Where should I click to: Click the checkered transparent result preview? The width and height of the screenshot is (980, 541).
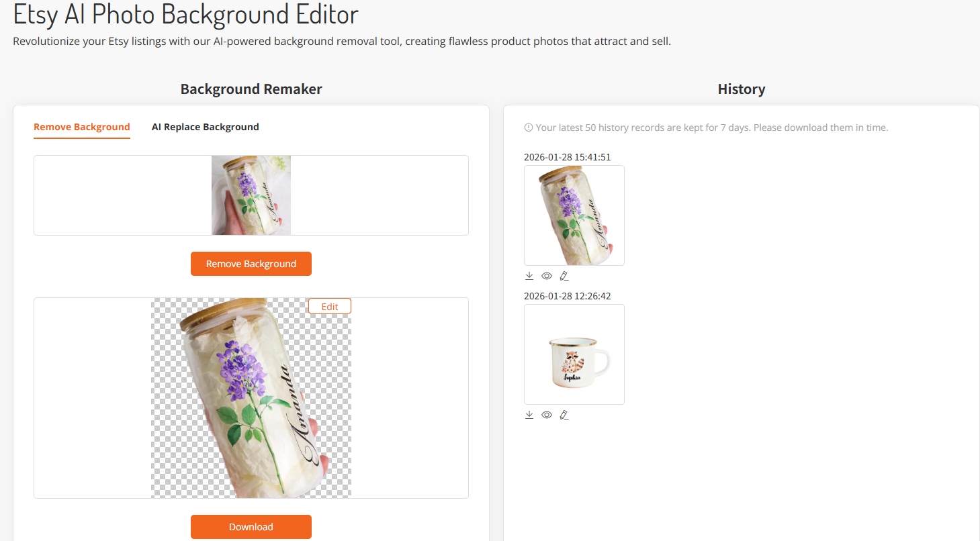pos(251,397)
